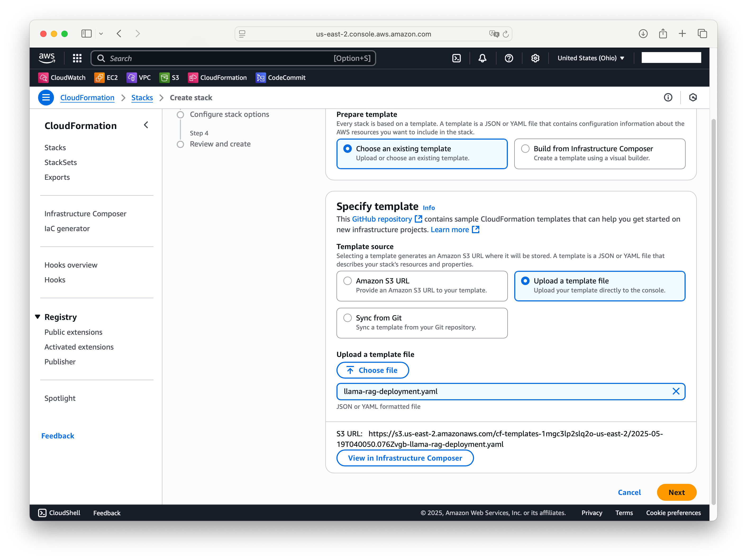Focus the AWS Search field
Screen dimensions: 747x560
click(233, 58)
